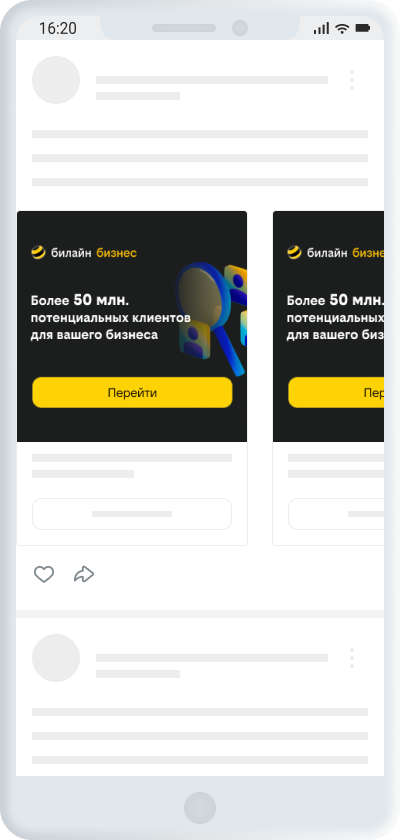Like the post with the heart icon

(44, 574)
